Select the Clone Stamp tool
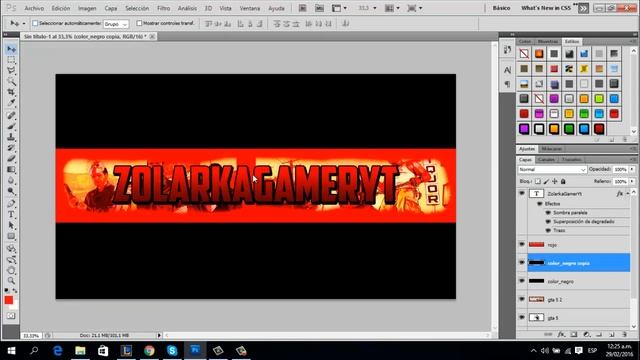The image size is (640, 360). point(11,137)
